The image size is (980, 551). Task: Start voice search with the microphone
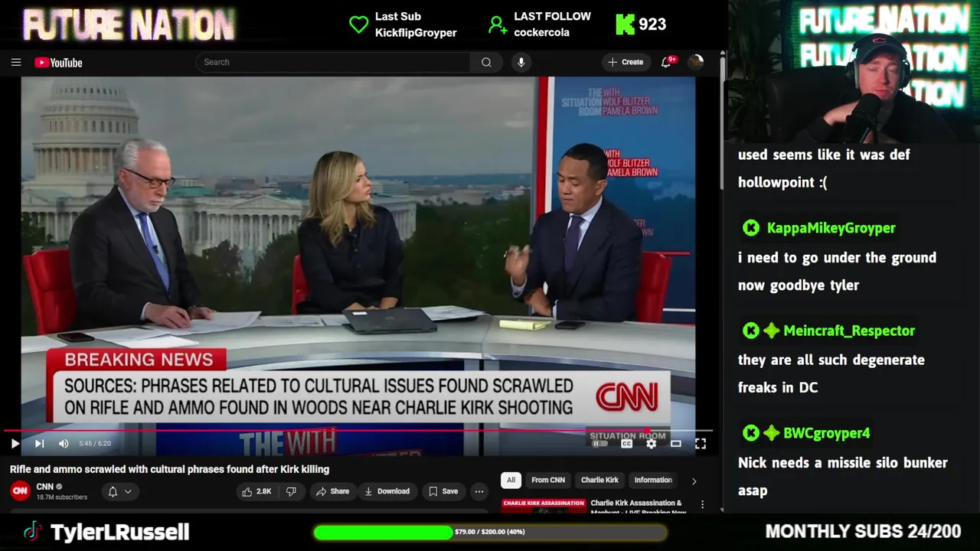coord(521,62)
